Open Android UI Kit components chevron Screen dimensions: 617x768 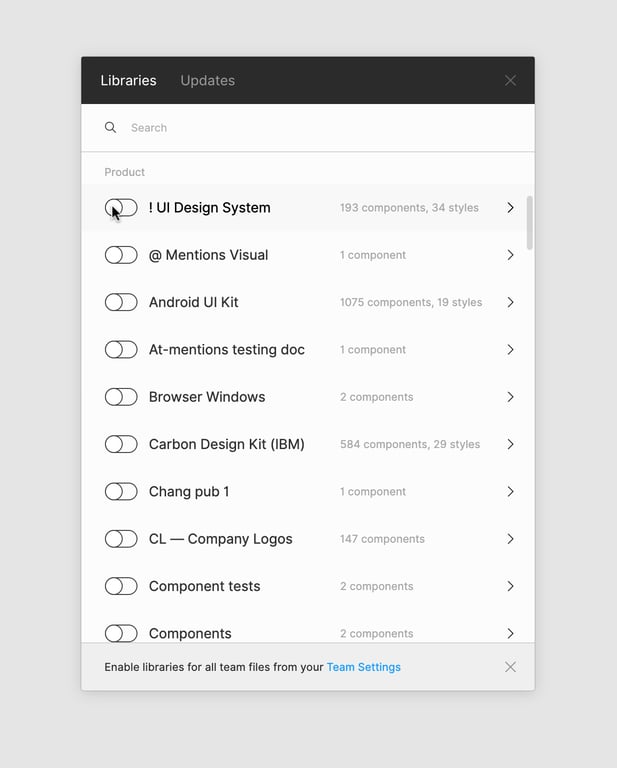tap(510, 302)
